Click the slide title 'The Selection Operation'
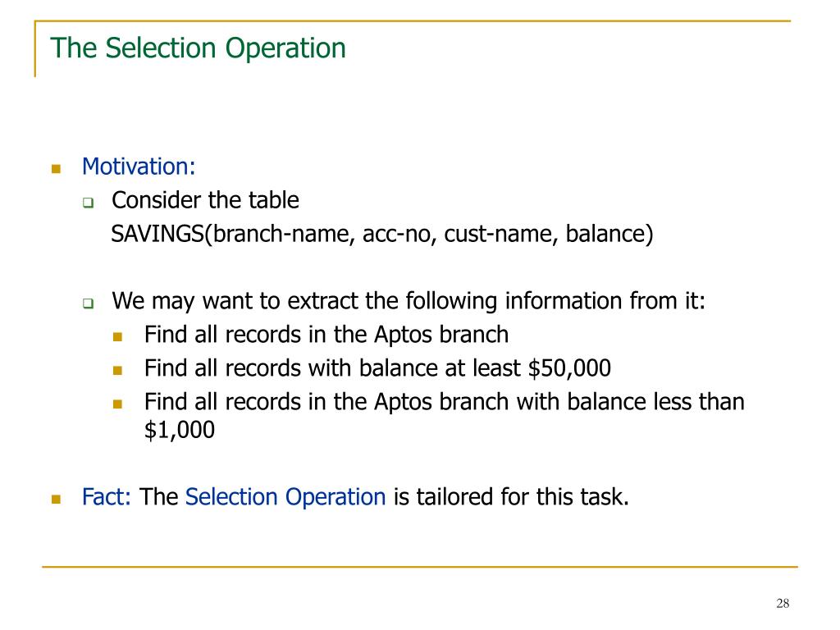The image size is (840, 630). (x=198, y=48)
